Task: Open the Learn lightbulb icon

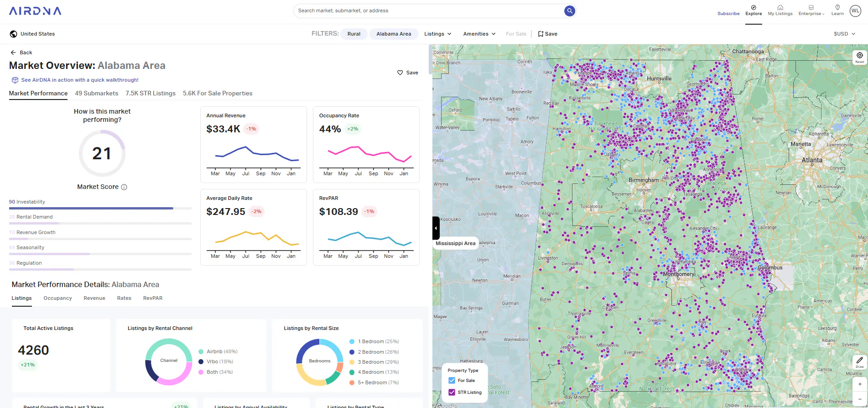Action: coord(837,7)
